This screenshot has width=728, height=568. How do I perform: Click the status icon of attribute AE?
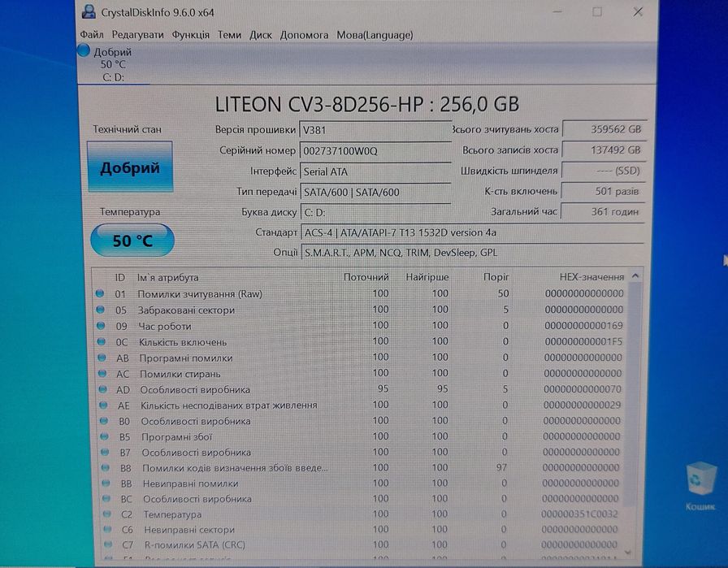coord(103,405)
